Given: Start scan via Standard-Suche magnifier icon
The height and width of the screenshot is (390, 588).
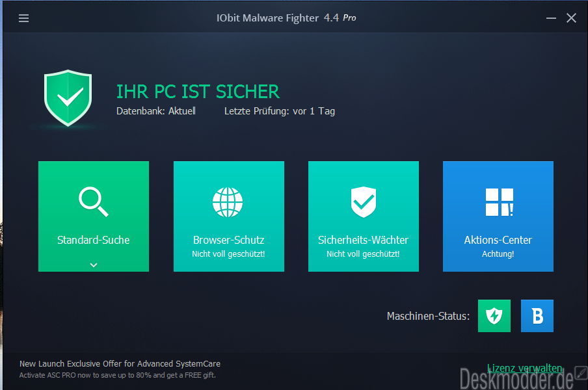Looking at the screenshot, I should pyautogui.click(x=94, y=201).
